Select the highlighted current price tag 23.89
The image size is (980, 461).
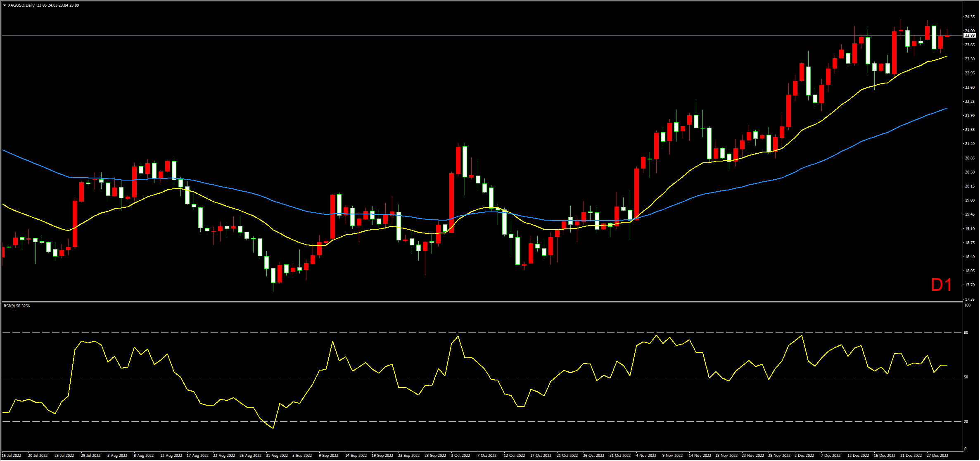click(x=970, y=36)
